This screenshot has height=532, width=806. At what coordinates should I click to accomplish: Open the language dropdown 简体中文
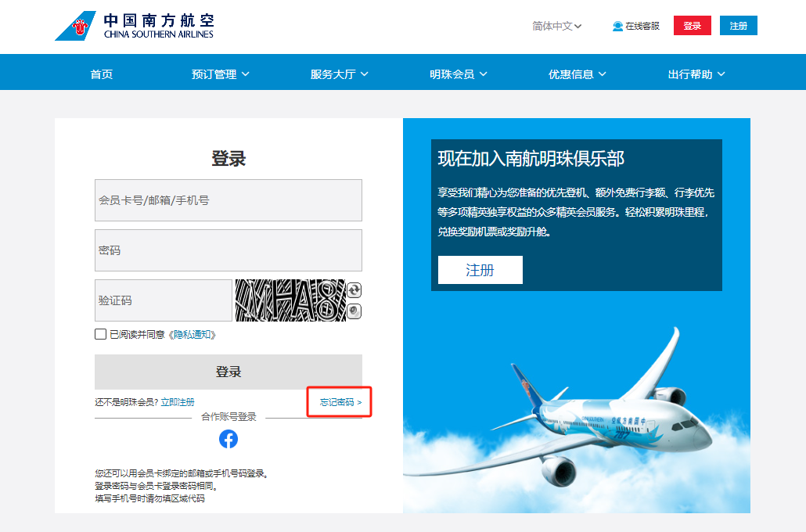pyautogui.click(x=556, y=26)
